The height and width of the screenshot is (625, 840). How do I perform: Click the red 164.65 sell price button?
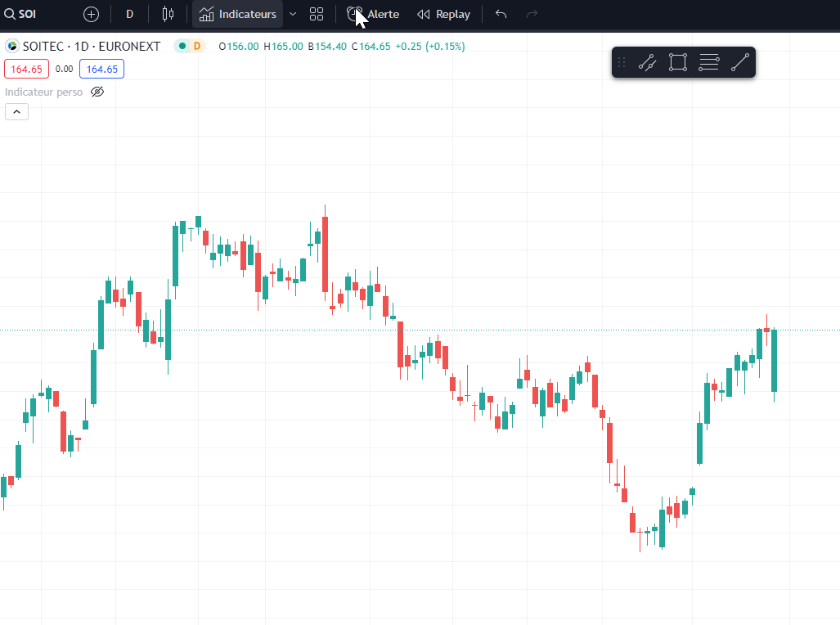click(x=27, y=69)
